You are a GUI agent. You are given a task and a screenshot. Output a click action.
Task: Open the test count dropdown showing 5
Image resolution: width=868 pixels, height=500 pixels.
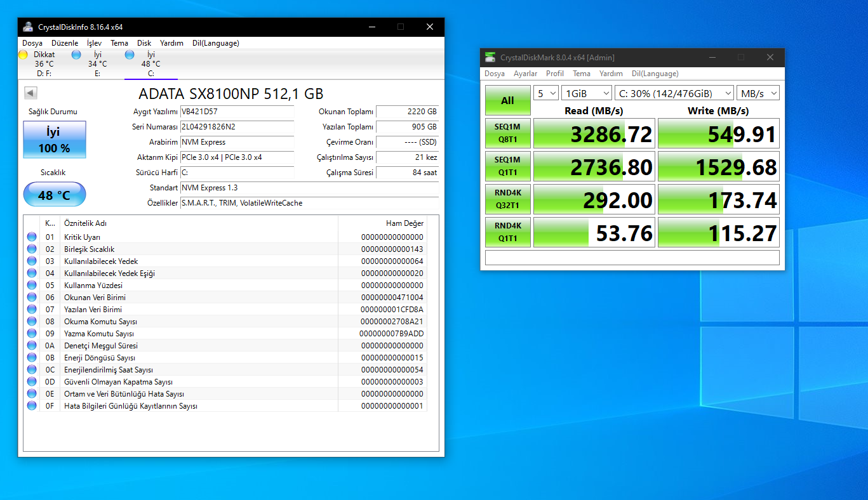[x=545, y=93]
